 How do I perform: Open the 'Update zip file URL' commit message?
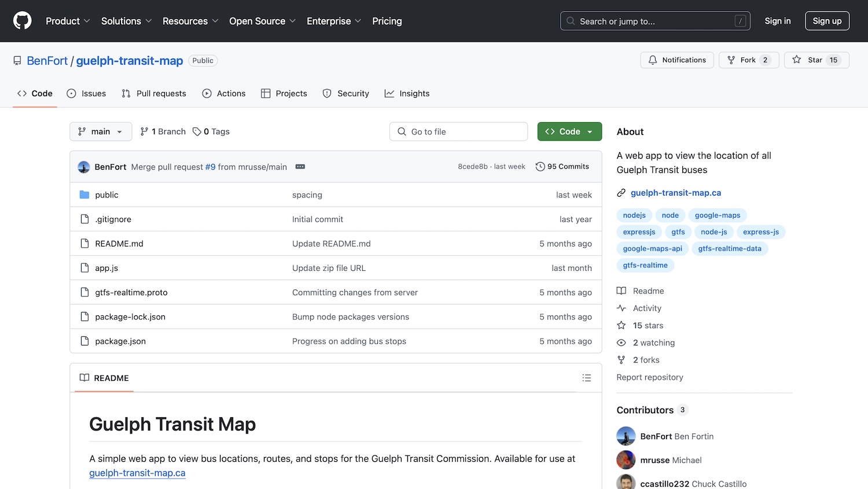click(x=329, y=268)
